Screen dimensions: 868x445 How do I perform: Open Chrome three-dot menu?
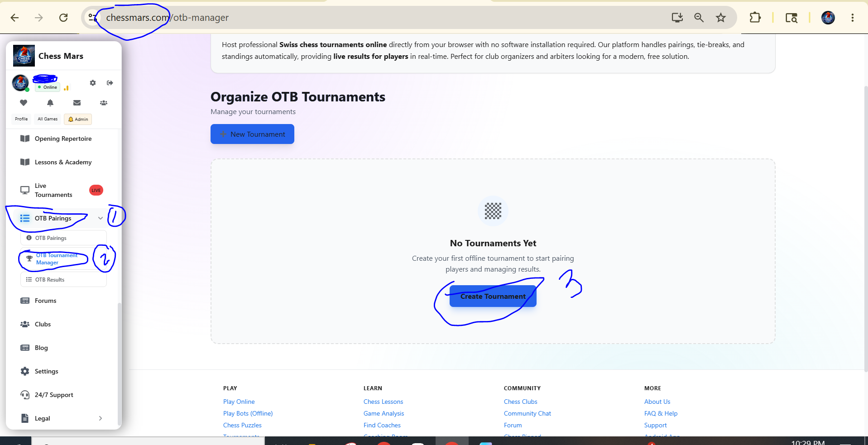pos(852,18)
